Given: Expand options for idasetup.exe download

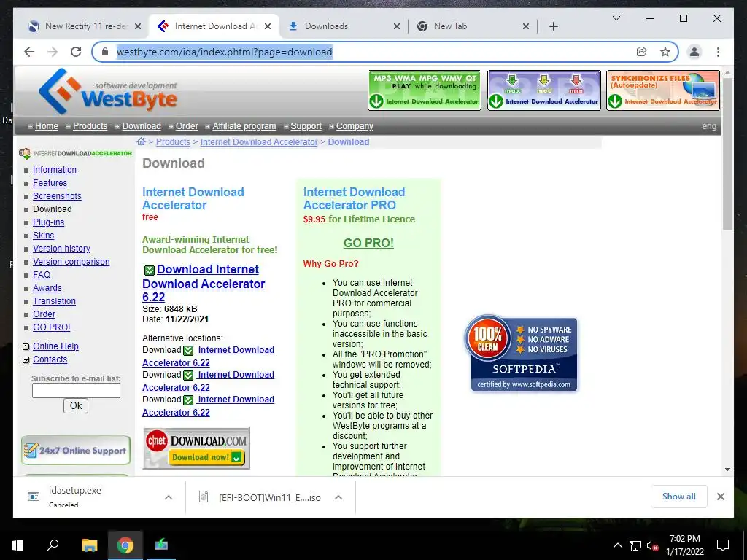Looking at the screenshot, I should (169, 497).
